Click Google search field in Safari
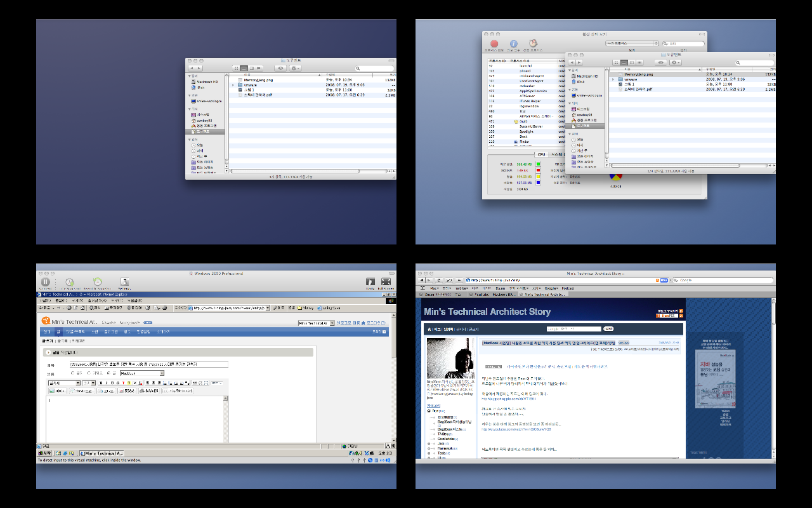 pos(722,280)
